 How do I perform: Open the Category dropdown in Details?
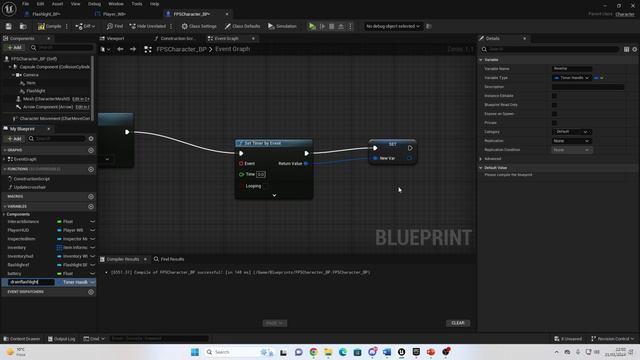[x=572, y=132]
